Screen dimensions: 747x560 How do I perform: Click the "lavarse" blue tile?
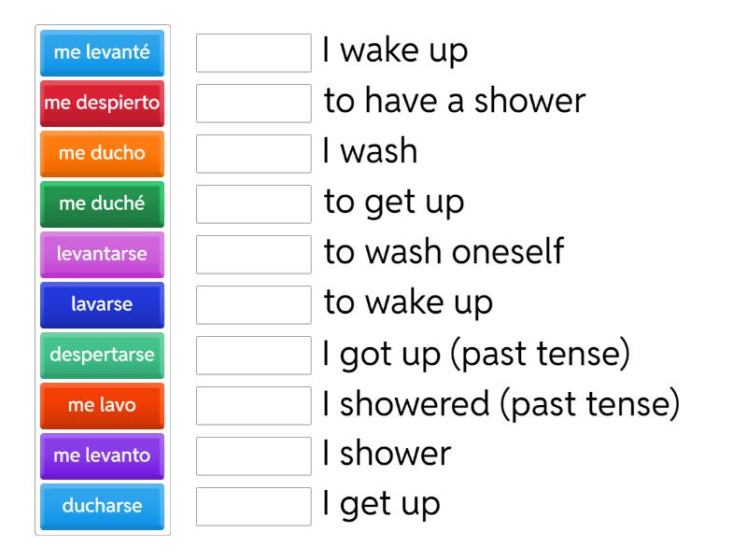point(101,305)
